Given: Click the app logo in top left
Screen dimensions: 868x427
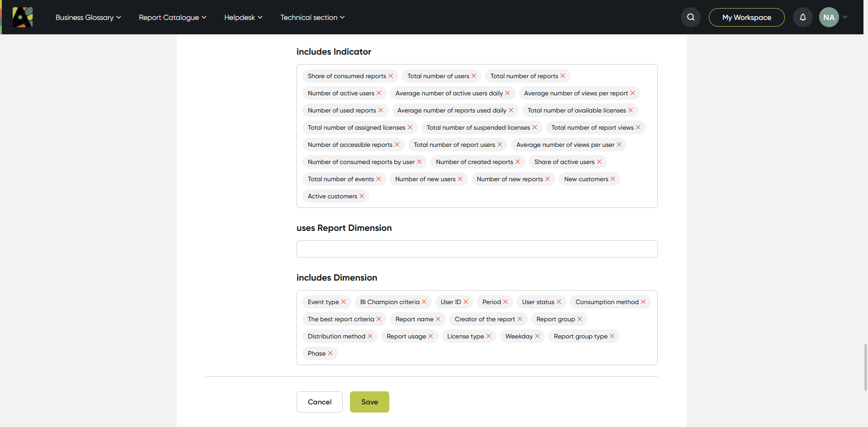Looking at the screenshot, I should click(x=23, y=17).
